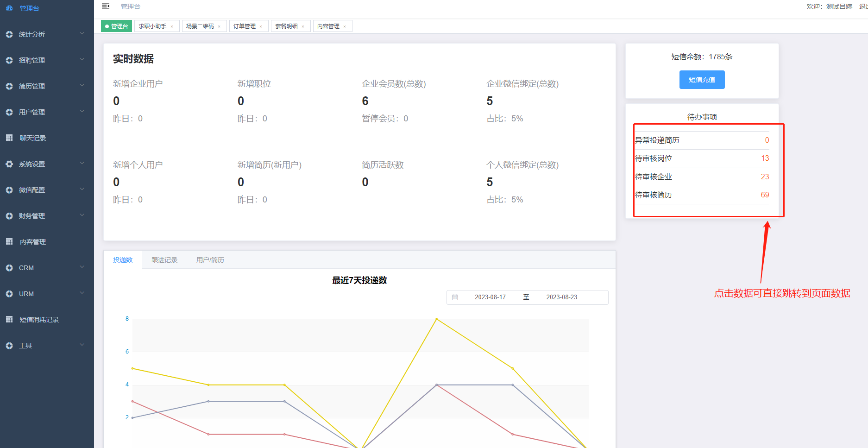Click the 企业会员数(总数) label
Viewport: 868px width, 448px height.
[394, 84]
